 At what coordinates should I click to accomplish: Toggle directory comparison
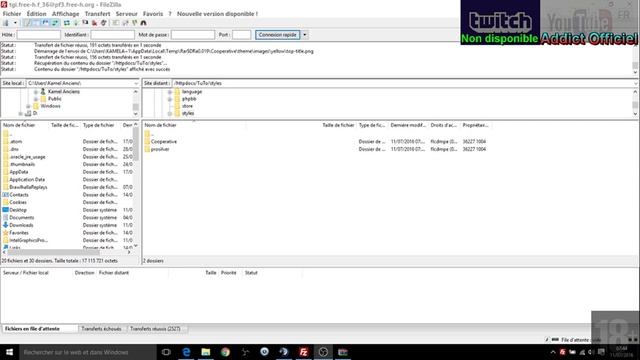[125, 23]
